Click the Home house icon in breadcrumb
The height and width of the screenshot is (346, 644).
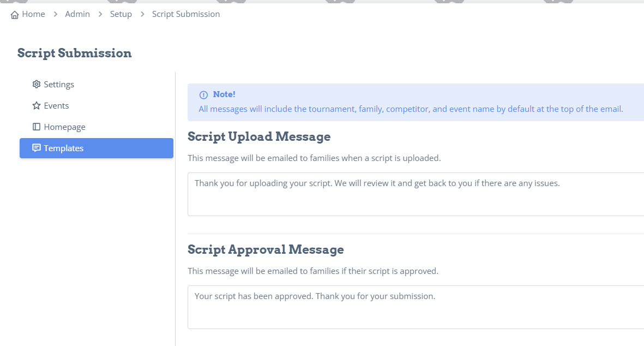click(x=15, y=15)
